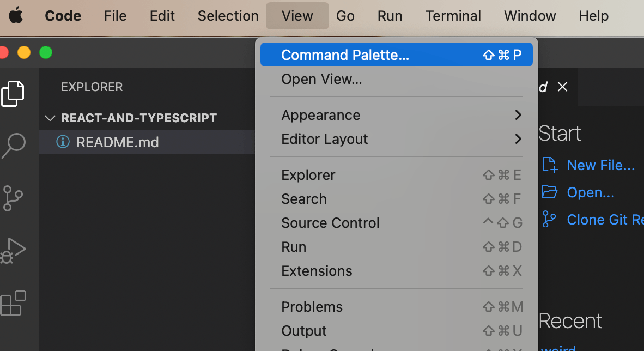The height and width of the screenshot is (351, 644).
Task: Open the Source Control branch icon
Action: pos(13,198)
